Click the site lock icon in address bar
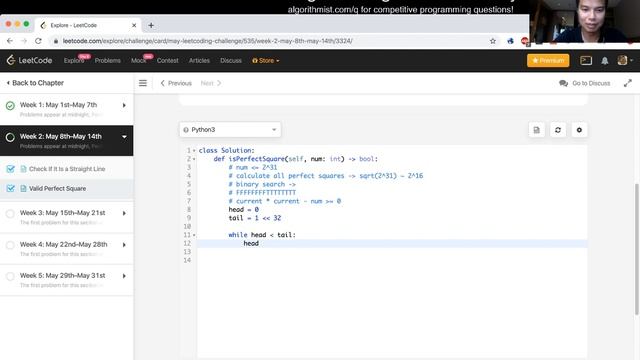Image resolution: width=640 pixels, height=360 pixels. click(56, 41)
